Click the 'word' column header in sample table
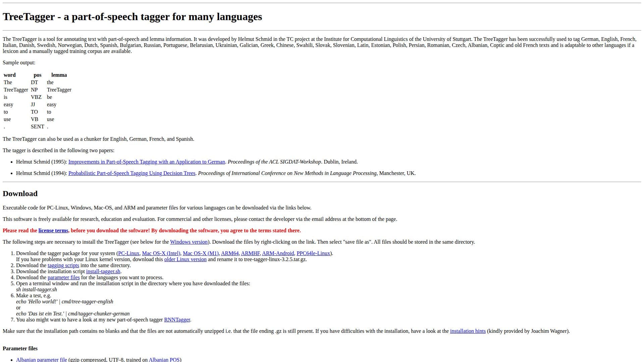The image size is (644, 362). click(10, 75)
